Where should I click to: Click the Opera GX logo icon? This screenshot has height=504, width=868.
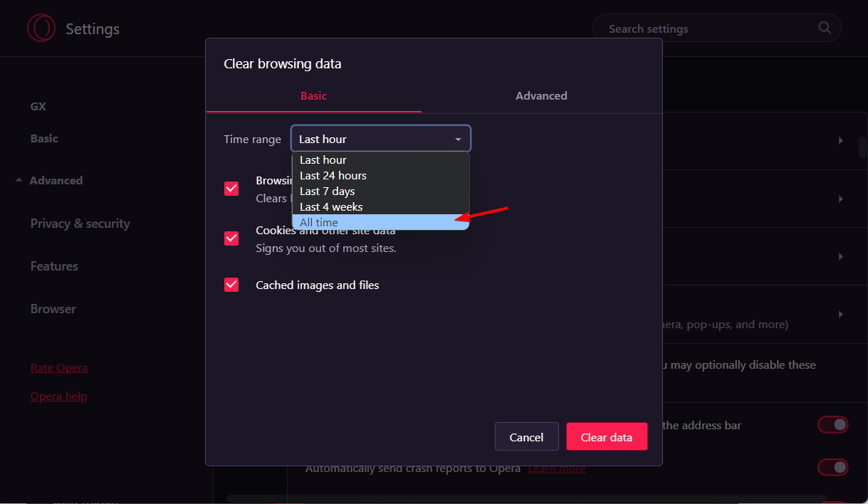[x=41, y=28]
